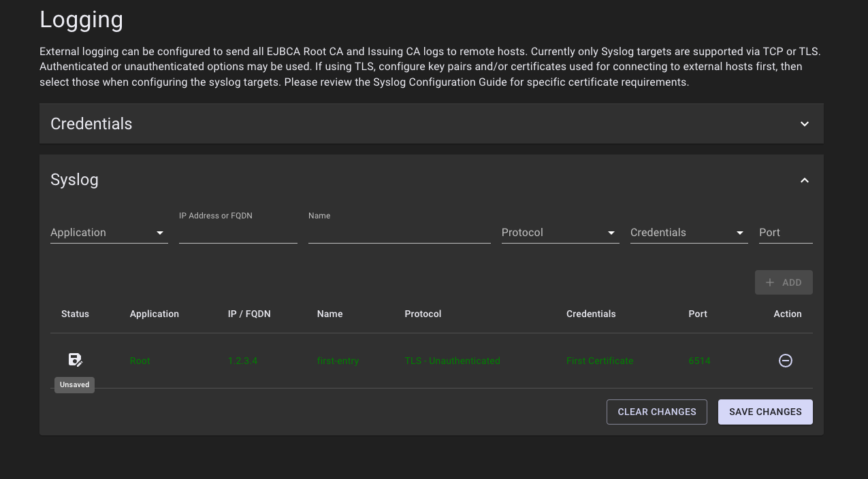
Task: Select the Port input field
Action: [x=785, y=233]
